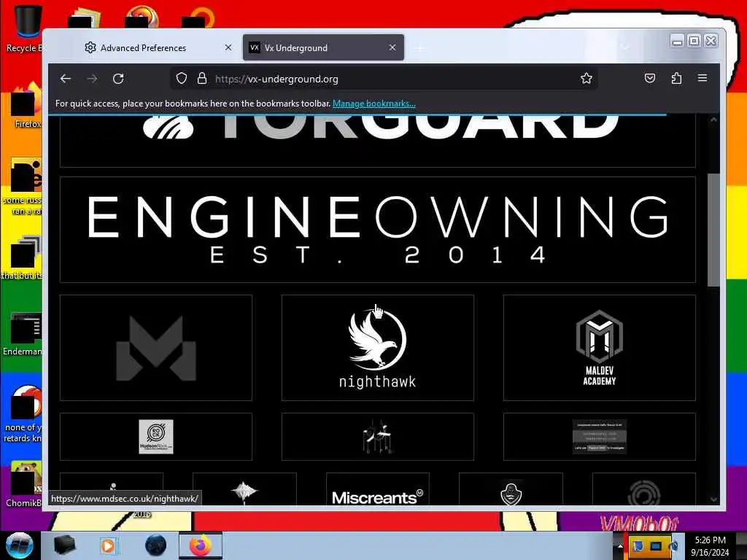The width and height of the screenshot is (747, 560).
Task: Open the EngineOwning sponsor banner
Action: click(378, 230)
